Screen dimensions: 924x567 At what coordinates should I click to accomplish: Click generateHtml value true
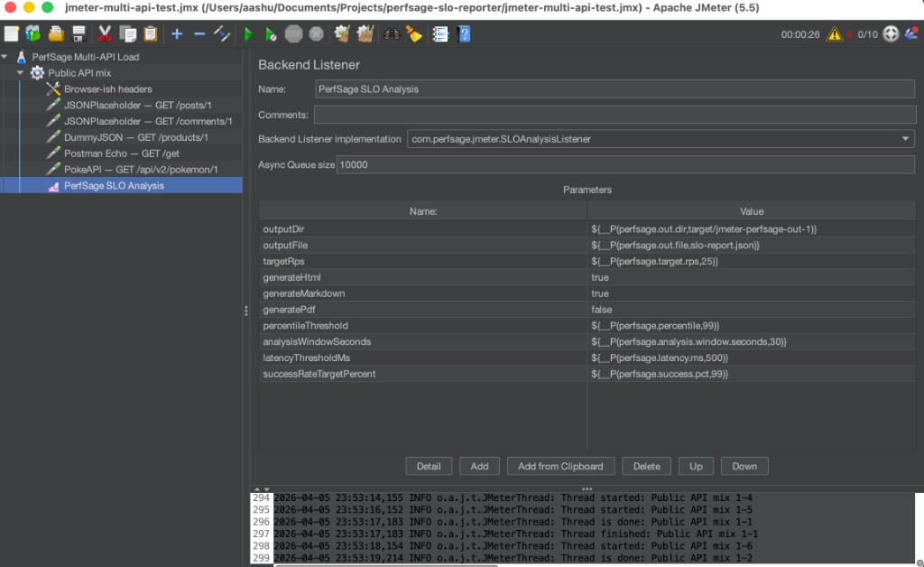tap(752, 277)
